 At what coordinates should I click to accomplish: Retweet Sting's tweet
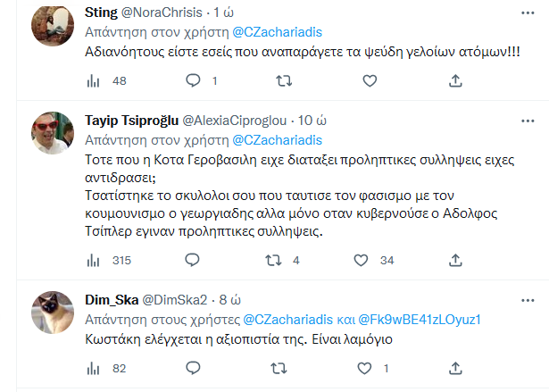coord(284,81)
